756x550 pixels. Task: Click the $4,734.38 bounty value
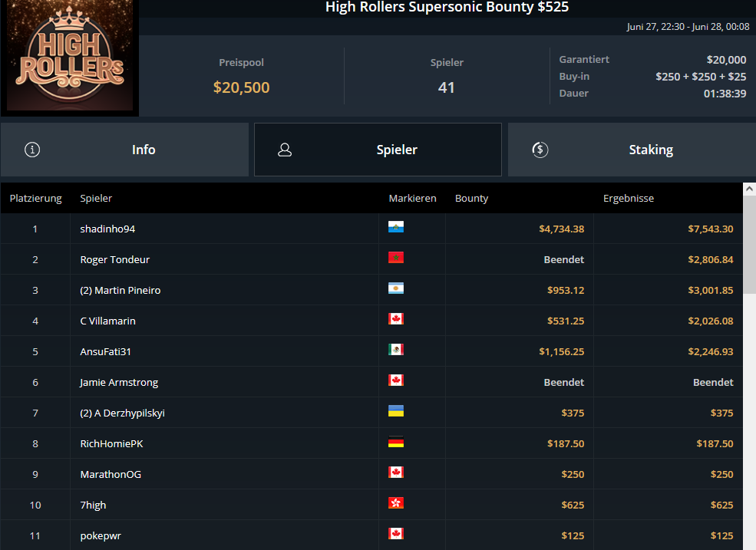[561, 229]
